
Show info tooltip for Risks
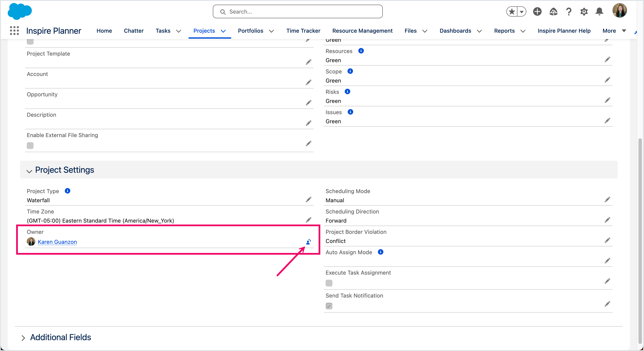(347, 91)
